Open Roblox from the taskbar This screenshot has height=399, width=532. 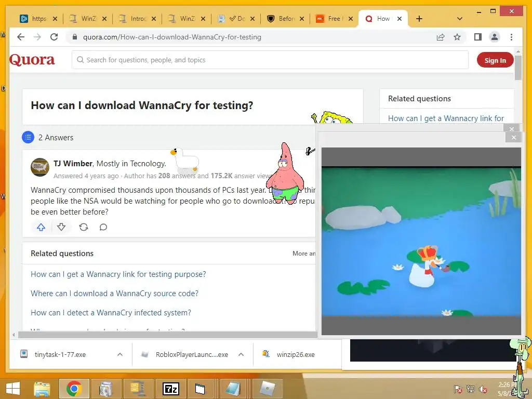pyautogui.click(x=268, y=389)
